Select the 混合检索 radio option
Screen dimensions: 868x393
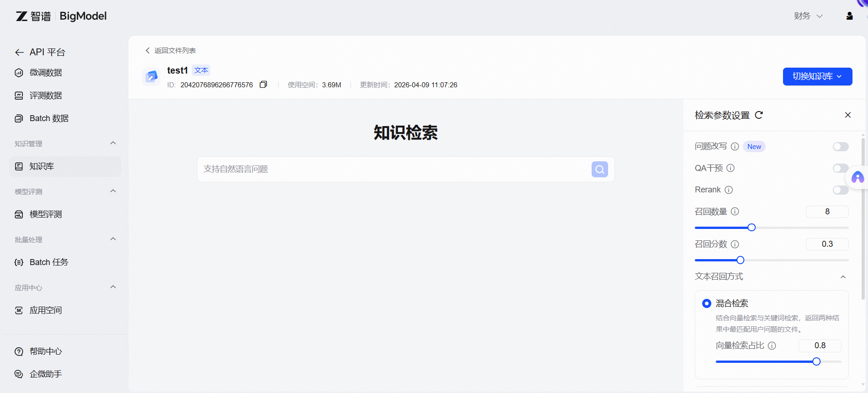click(x=707, y=303)
